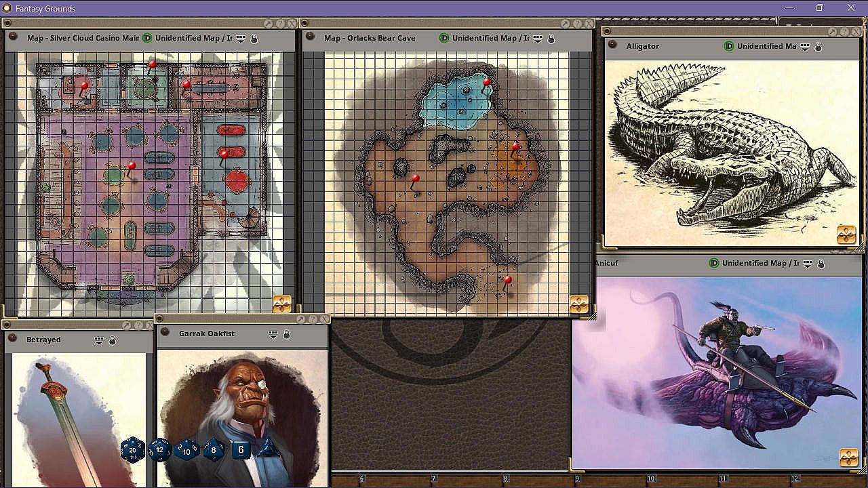Open help for the Silver Cloud Casino window

tap(280, 24)
